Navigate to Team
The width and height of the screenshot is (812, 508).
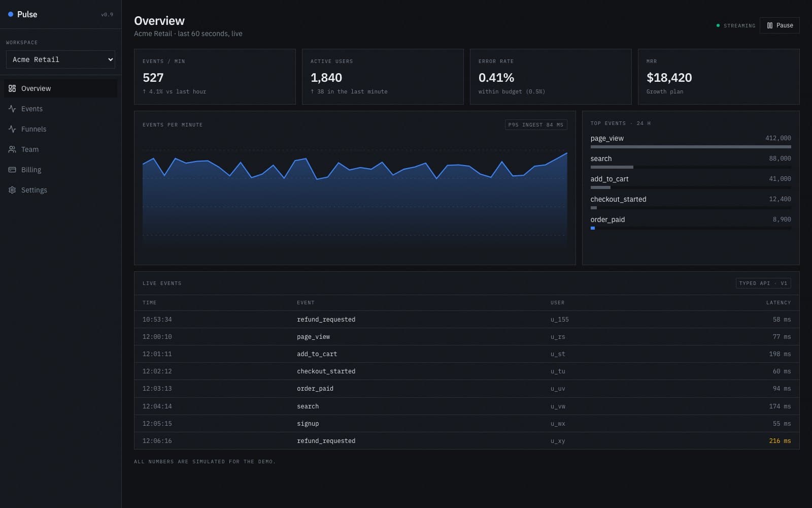(x=60, y=149)
